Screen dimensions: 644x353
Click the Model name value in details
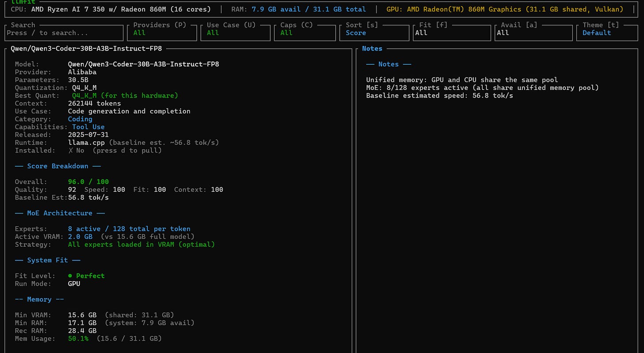144,64
